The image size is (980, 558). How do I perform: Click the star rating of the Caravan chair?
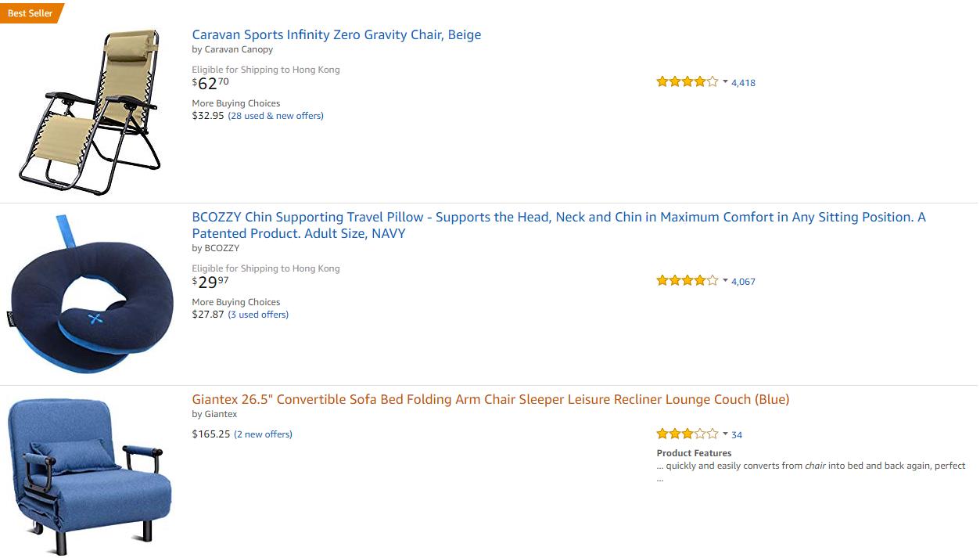tap(687, 81)
